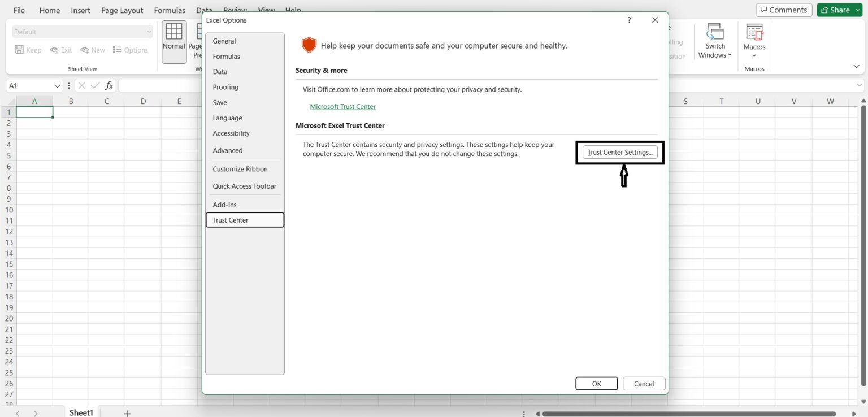Open the File menu
Viewport: 868px width, 417px height.
tap(19, 10)
